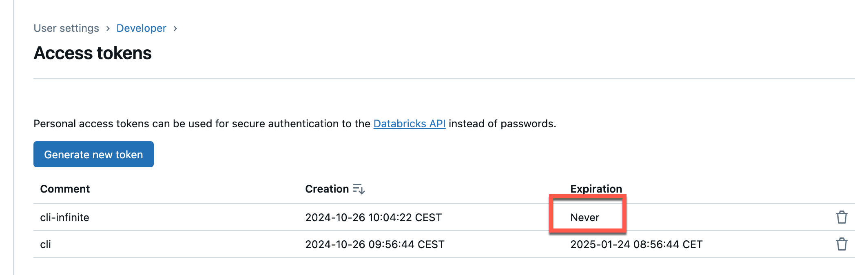Delete the cli-infinite token with trash icon
The width and height of the screenshot is (868, 275).
click(841, 217)
